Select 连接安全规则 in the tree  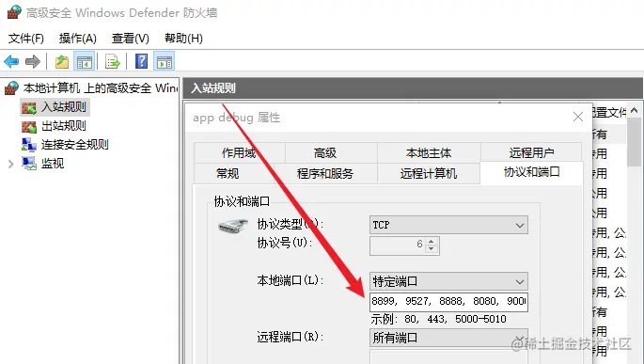(75, 145)
